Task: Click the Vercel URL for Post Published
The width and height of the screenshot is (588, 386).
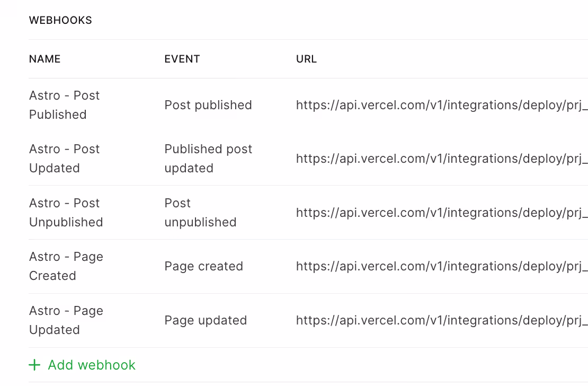Action: (x=442, y=105)
